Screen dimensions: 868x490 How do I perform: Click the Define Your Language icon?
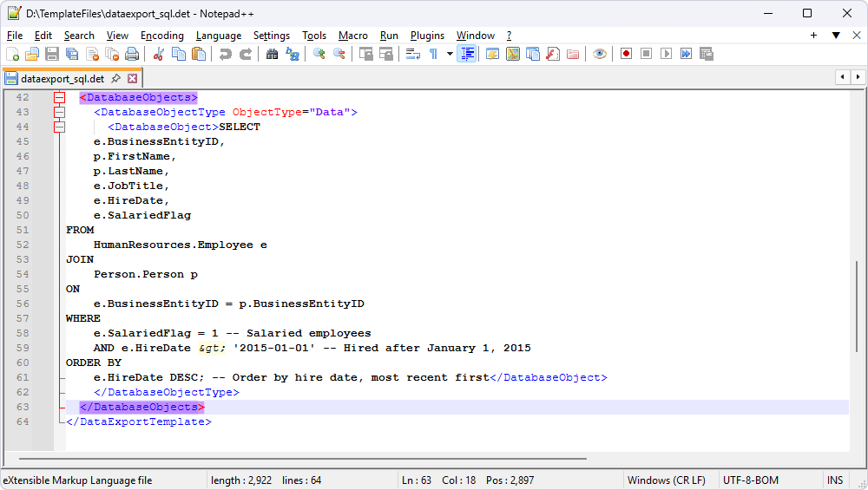point(492,54)
